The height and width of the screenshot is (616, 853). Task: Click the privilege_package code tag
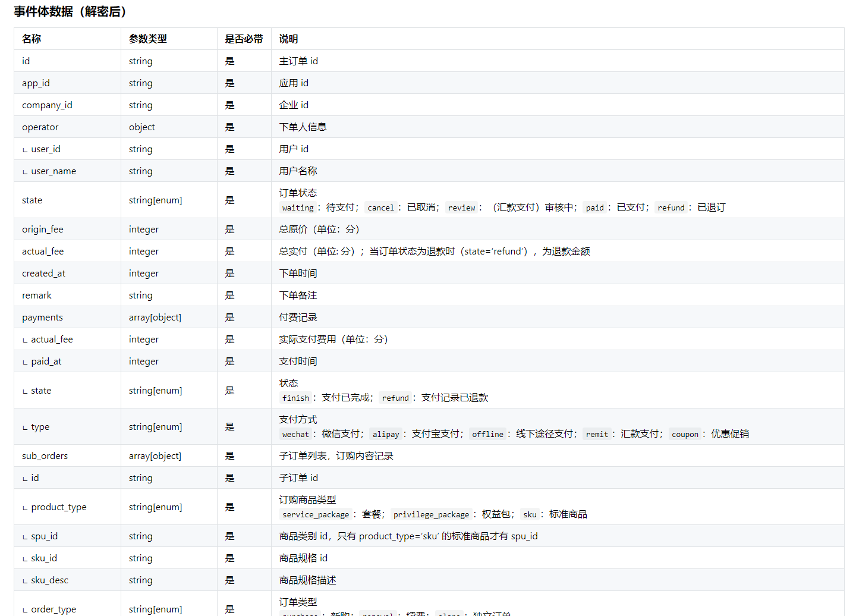coord(431,515)
